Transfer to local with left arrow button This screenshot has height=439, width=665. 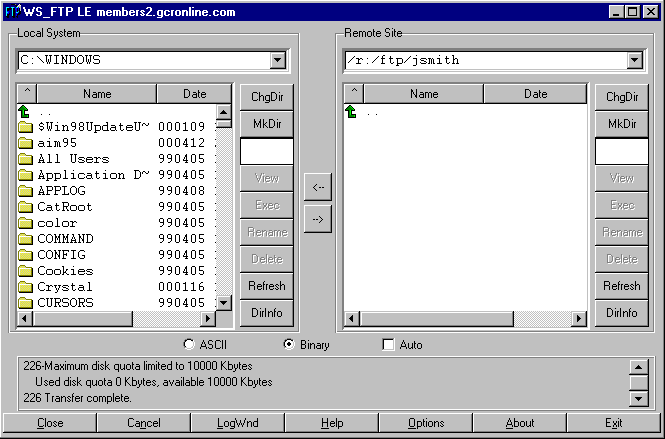click(318, 187)
